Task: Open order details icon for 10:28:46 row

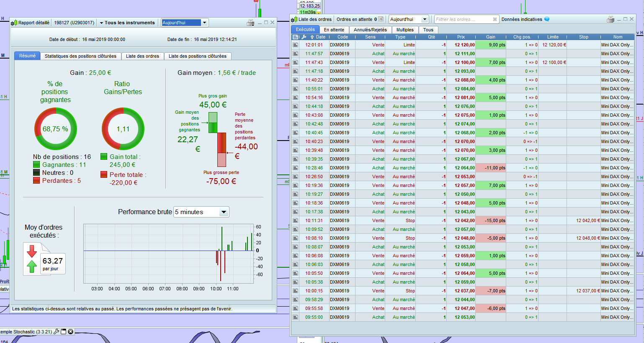Action: tap(295, 168)
